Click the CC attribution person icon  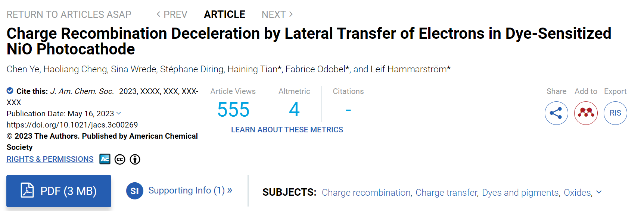point(135,160)
